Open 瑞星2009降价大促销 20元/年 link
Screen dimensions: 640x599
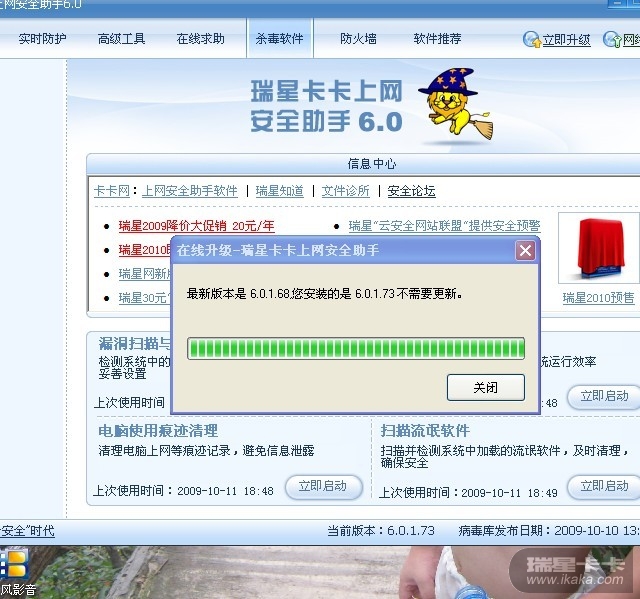click(196, 226)
